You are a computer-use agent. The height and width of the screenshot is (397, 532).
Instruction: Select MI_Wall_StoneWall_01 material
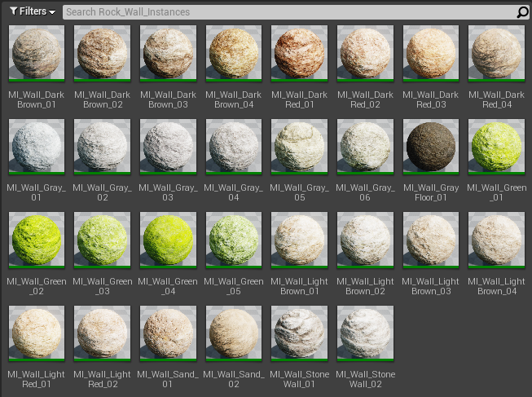[x=299, y=333]
